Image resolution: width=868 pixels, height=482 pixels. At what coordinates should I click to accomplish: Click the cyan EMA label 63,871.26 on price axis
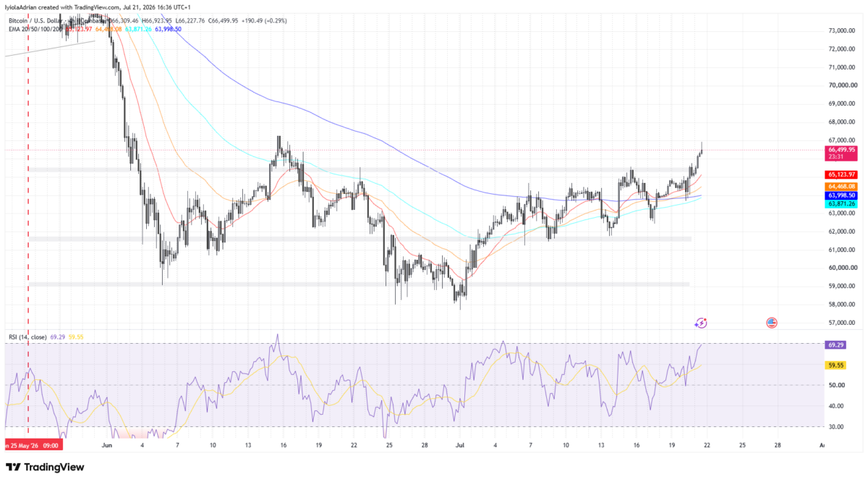point(841,204)
